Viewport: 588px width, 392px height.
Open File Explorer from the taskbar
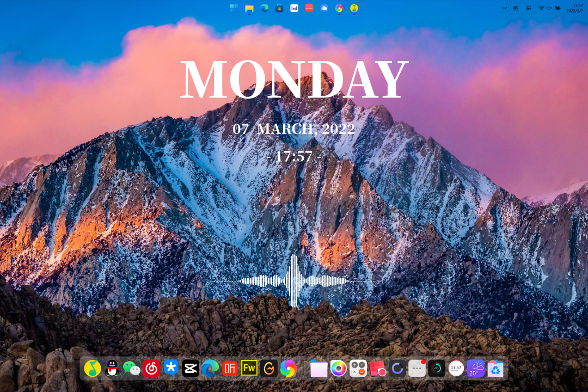click(249, 8)
